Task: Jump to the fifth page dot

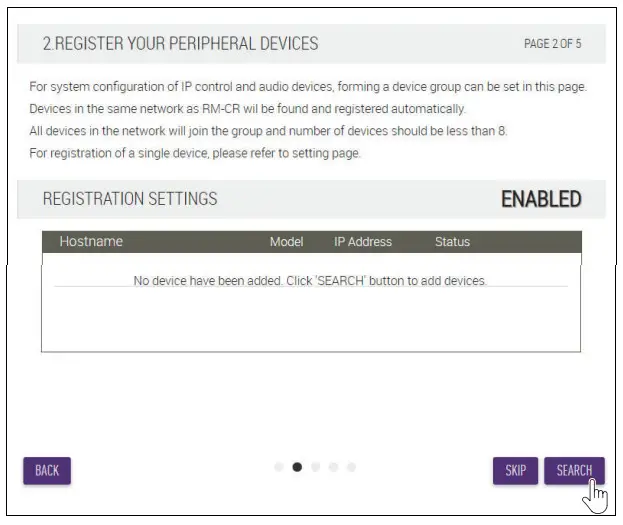Action: click(351, 467)
